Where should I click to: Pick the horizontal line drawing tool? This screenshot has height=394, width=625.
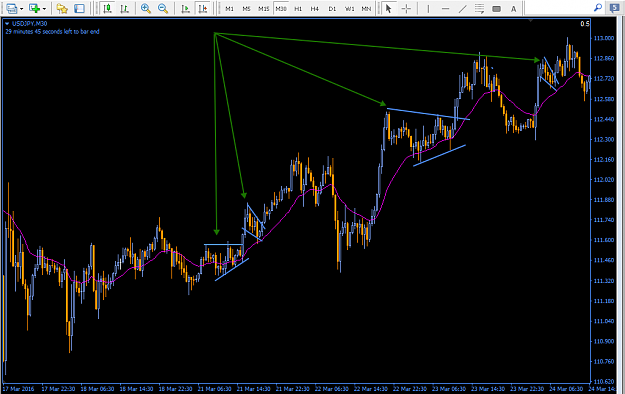(446, 8)
